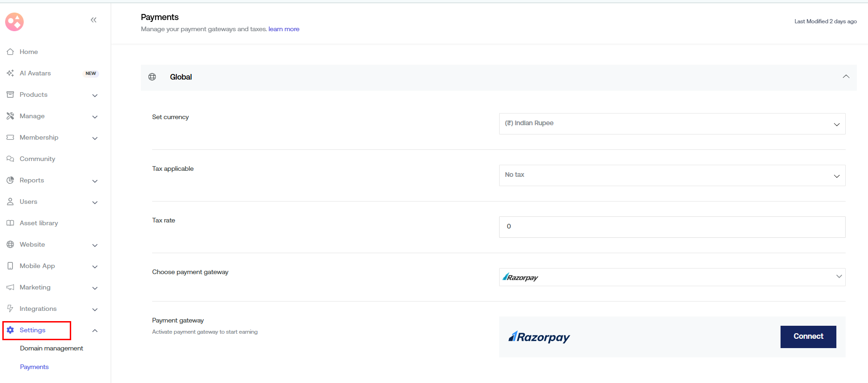Follow the learn more link
The height and width of the screenshot is (383, 868).
pos(284,29)
